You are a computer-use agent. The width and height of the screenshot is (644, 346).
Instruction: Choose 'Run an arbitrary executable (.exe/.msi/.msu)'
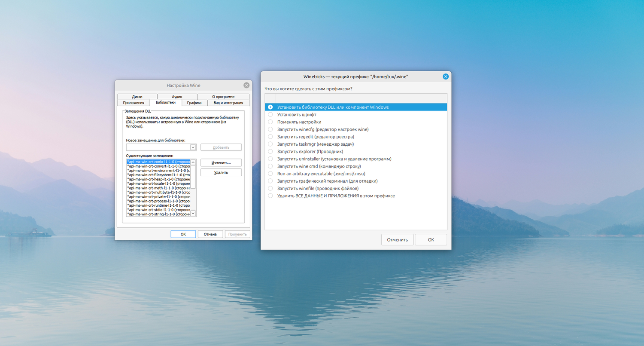[x=356, y=174]
